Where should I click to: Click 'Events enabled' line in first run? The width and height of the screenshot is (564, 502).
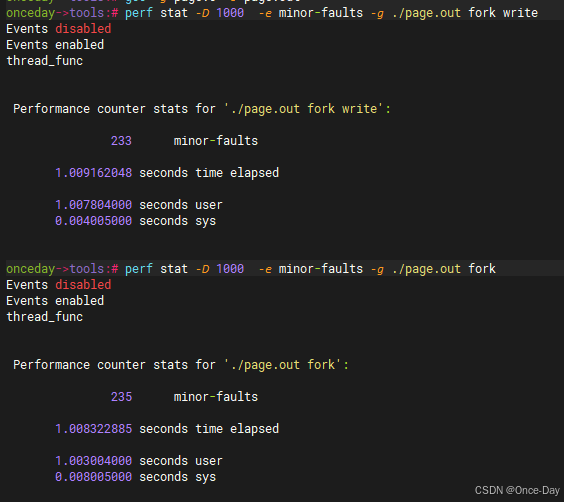[x=55, y=45]
